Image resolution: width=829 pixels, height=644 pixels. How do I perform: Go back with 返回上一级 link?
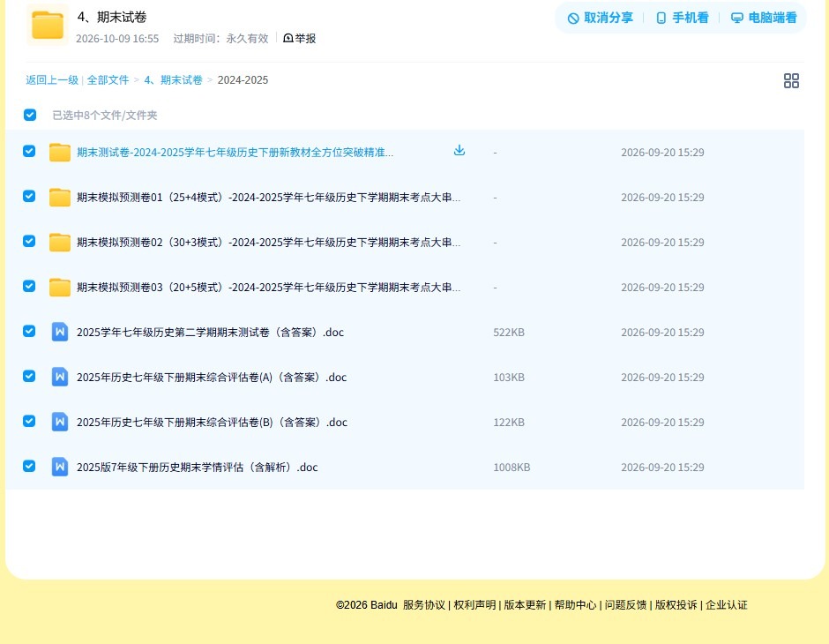52,80
